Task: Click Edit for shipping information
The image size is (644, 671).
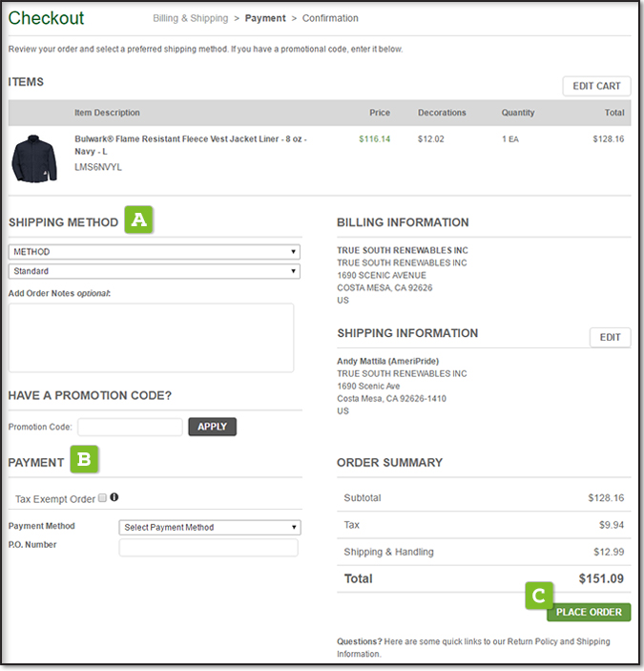Action: point(610,337)
